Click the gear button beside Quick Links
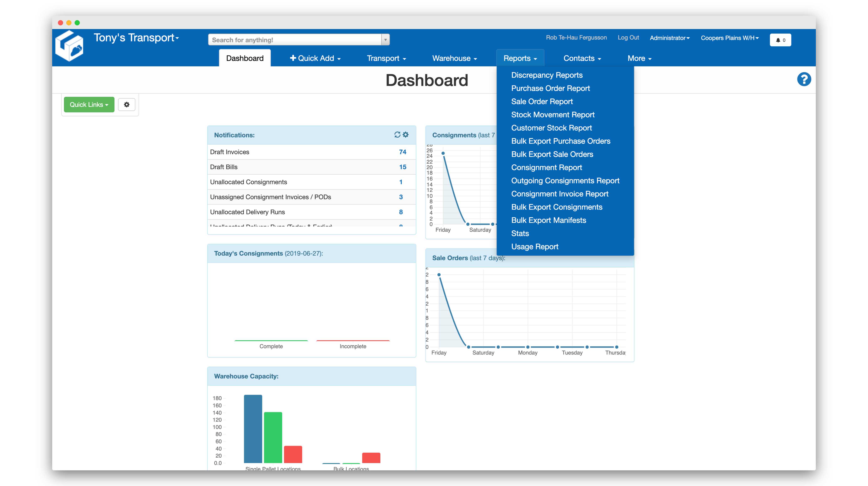868x486 pixels. [x=127, y=105]
